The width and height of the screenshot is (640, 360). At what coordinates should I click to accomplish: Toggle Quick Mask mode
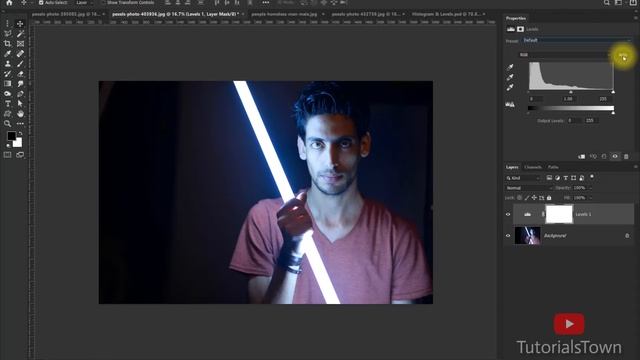point(7,155)
